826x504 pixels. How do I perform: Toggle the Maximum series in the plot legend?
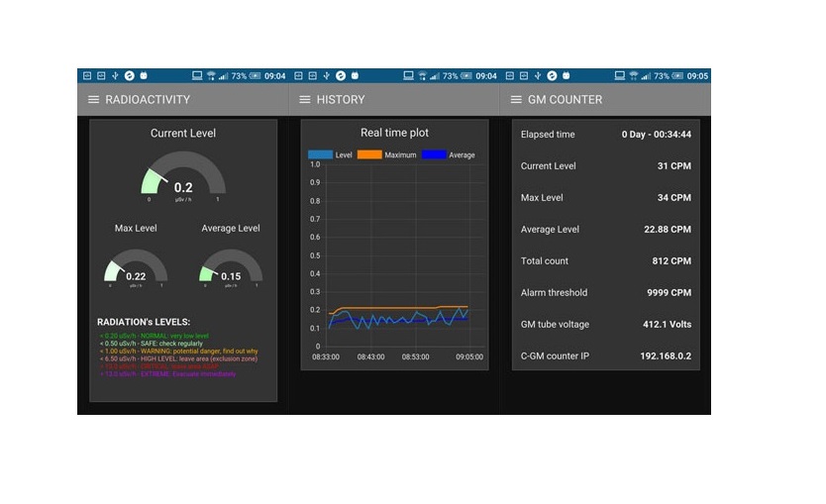[x=386, y=154]
